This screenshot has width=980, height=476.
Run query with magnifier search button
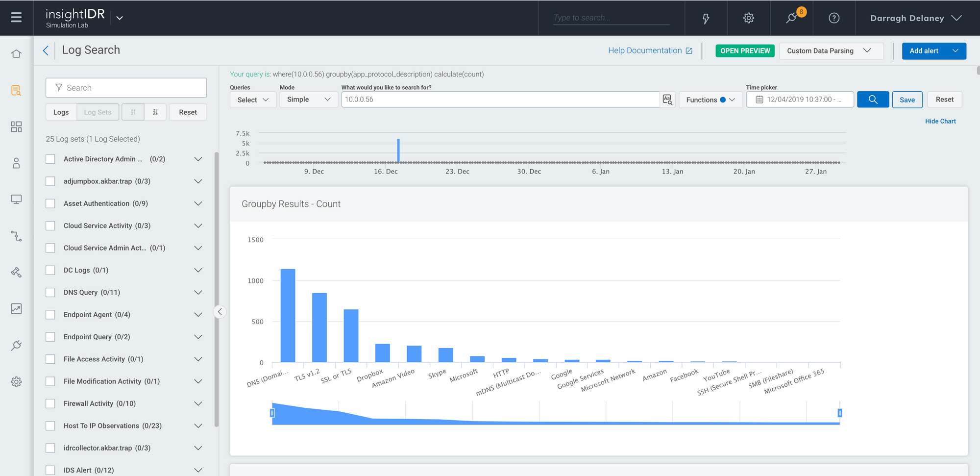[x=873, y=100]
